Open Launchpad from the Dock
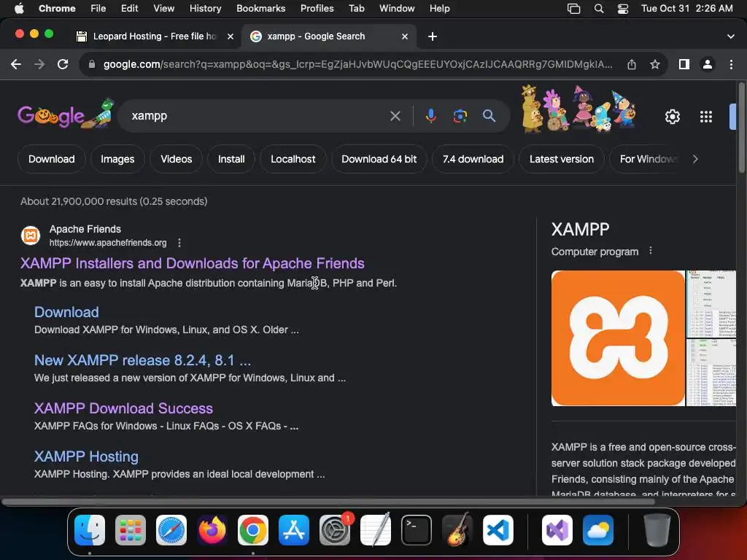This screenshot has height=560, width=747. [131, 530]
